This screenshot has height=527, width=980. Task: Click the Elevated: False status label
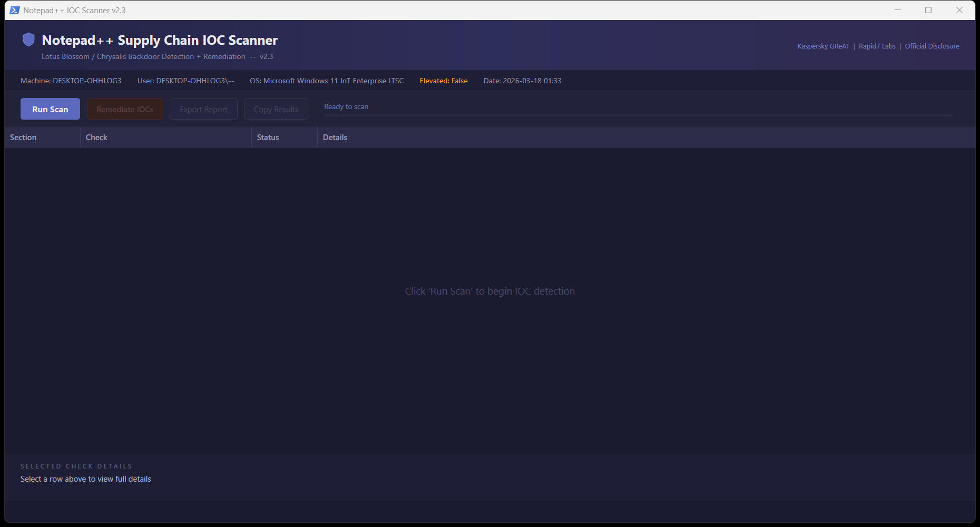click(443, 81)
